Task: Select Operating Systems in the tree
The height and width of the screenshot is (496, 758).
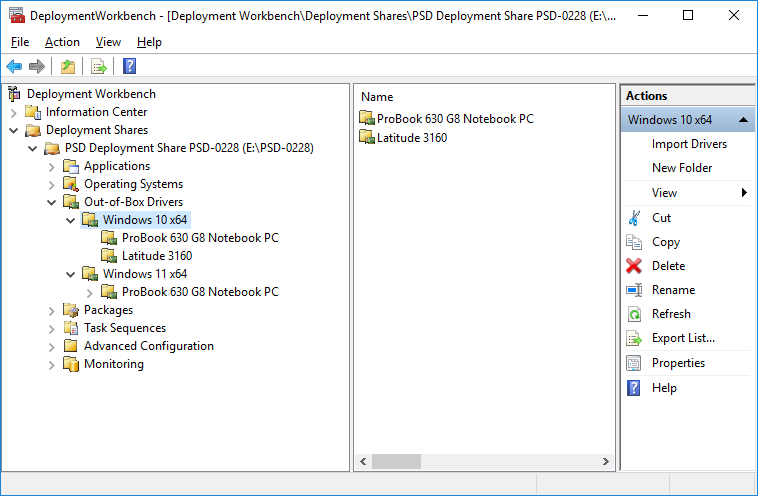Action: [x=133, y=184]
